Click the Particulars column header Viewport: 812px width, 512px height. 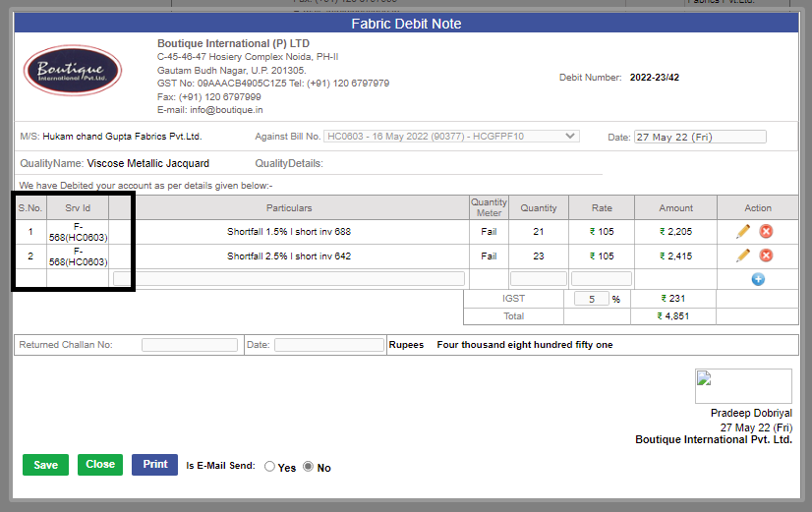289,208
